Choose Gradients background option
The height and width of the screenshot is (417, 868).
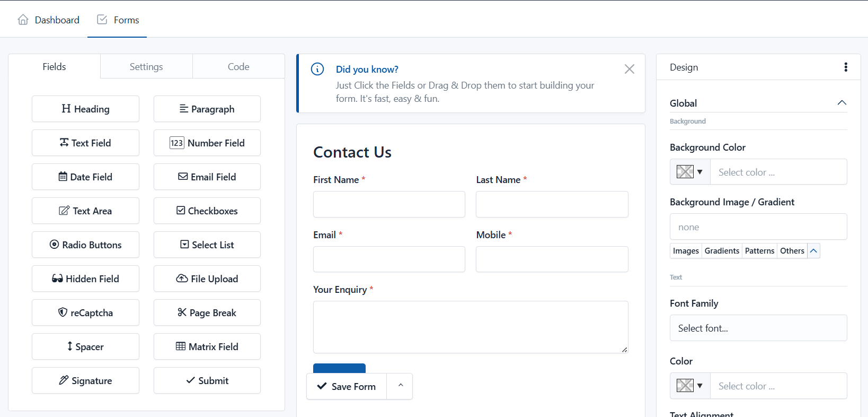(722, 250)
